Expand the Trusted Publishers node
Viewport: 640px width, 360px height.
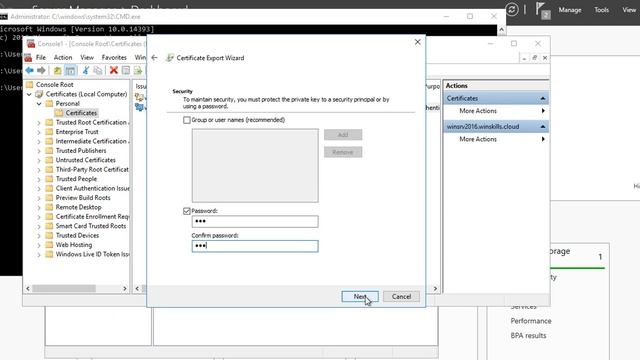pyautogui.click(x=39, y=151)
